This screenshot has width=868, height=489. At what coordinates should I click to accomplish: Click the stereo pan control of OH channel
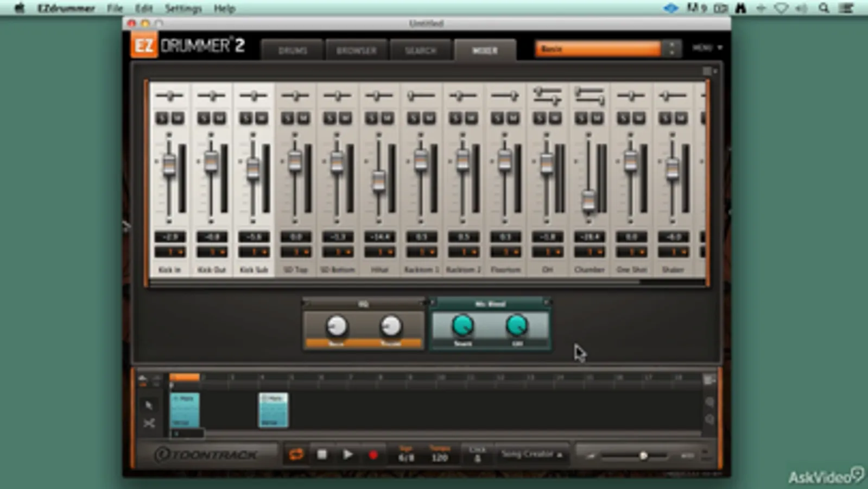547,96
